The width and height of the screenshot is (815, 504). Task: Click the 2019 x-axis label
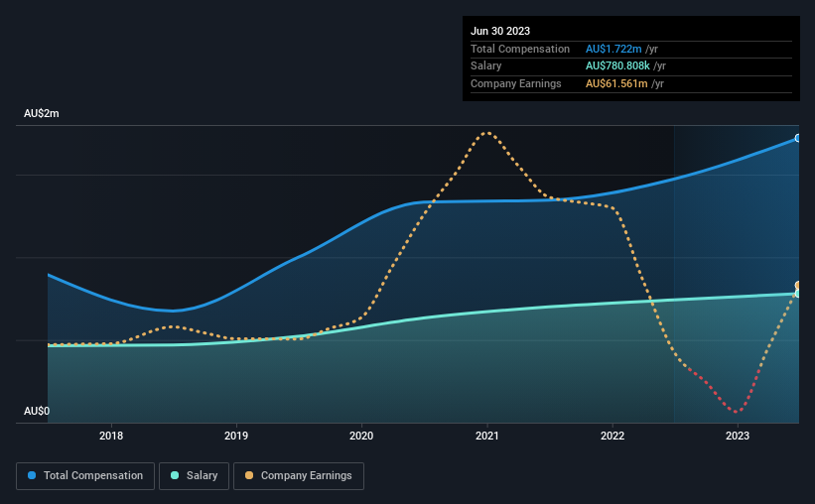click(236, 436)
